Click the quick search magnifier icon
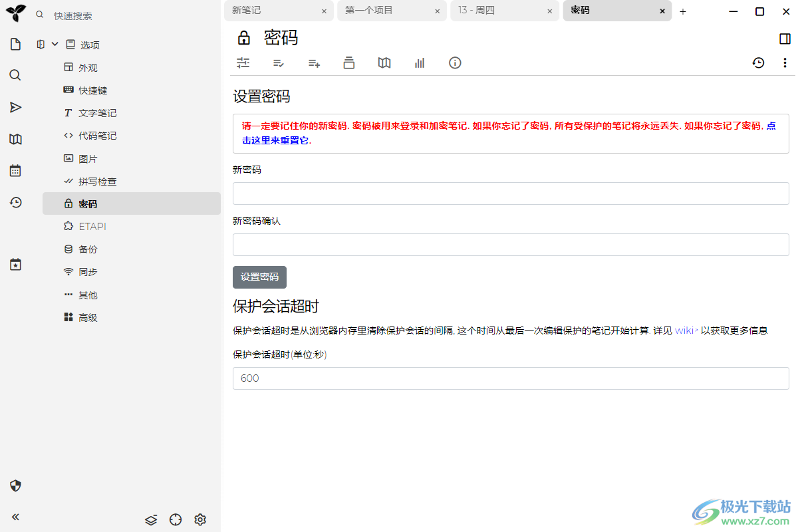 (40, 15)
